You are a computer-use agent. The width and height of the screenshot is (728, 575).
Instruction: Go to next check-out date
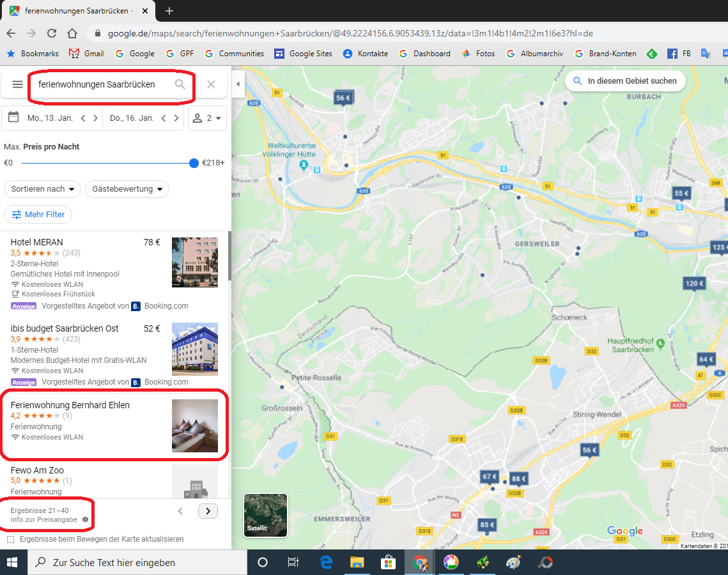point(176,118)
